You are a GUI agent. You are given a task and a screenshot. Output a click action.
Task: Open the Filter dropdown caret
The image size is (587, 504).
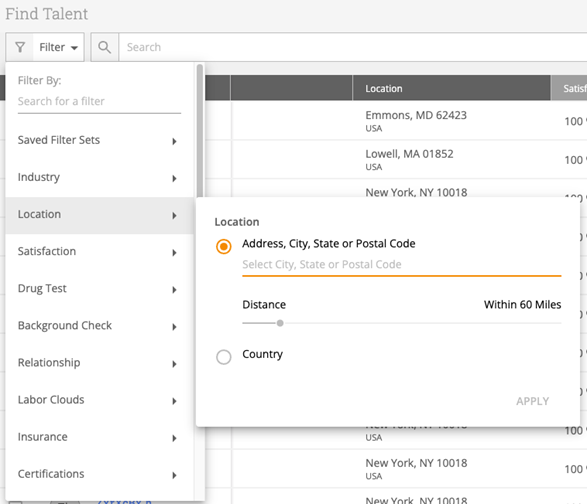click(74, 48)
